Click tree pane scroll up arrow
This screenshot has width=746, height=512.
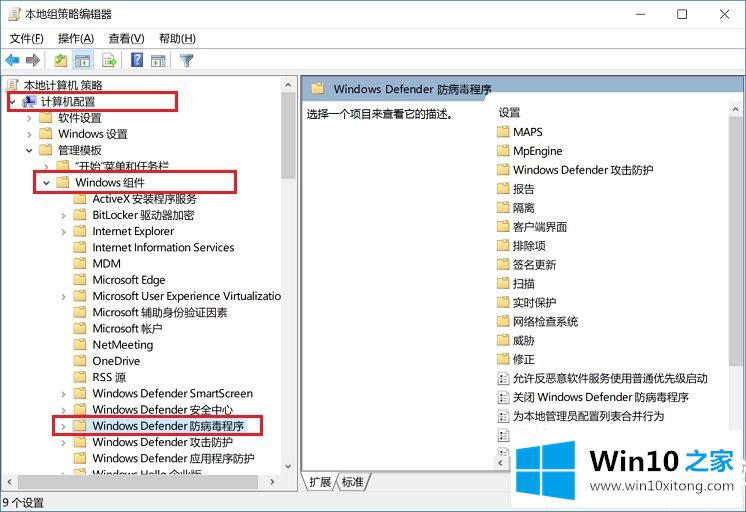coord(288,85)
